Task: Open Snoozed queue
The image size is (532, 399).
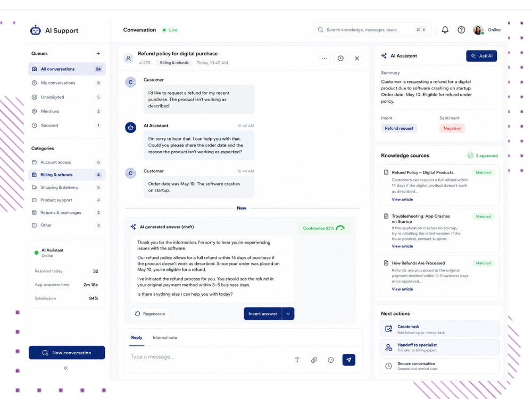Action: [x=67, y=125]
